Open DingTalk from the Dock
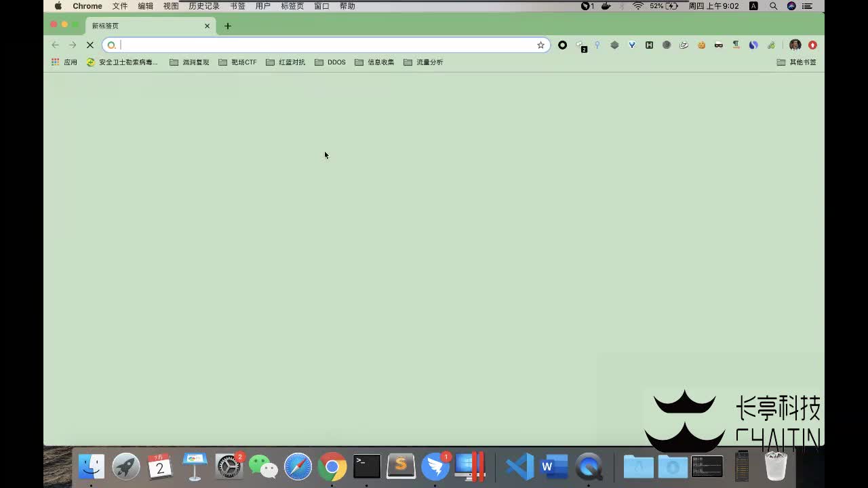The width and height of the screenshot is (868, 488). (x=435, y=466)
